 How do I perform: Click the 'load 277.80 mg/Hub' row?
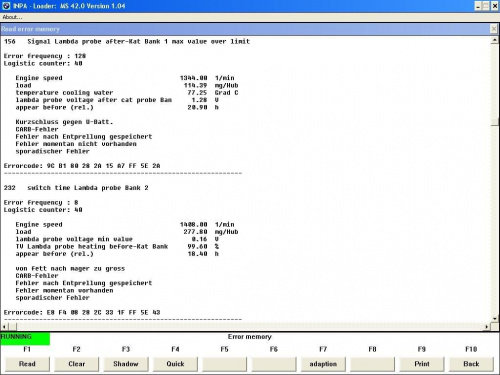tap(127, 232)
